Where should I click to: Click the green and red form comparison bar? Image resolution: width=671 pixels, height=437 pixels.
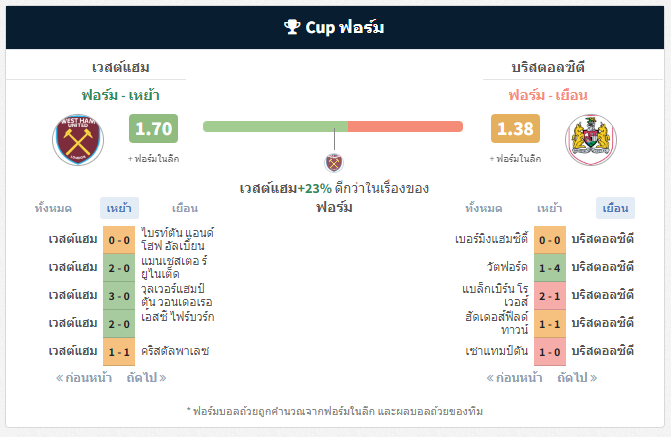pyautogui.click(x=333, y=126)
